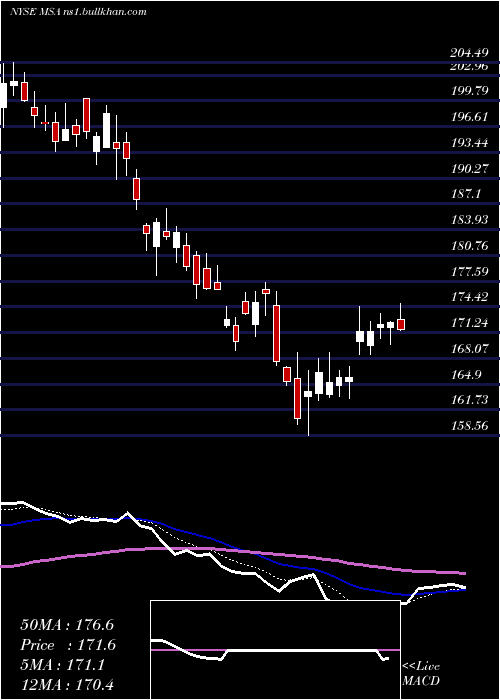Click the 158.56 price level label
Image resolution: width=500 pixels, height=700 pixels.
click(469, 425)
